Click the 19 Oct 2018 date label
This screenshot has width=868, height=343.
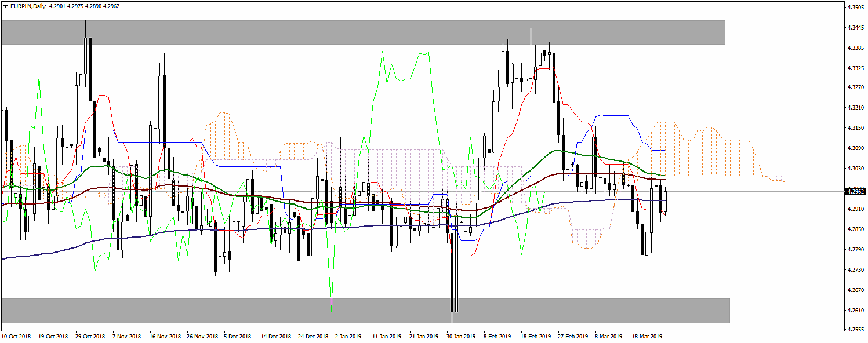pyautogui.click(x=53, y=336)
